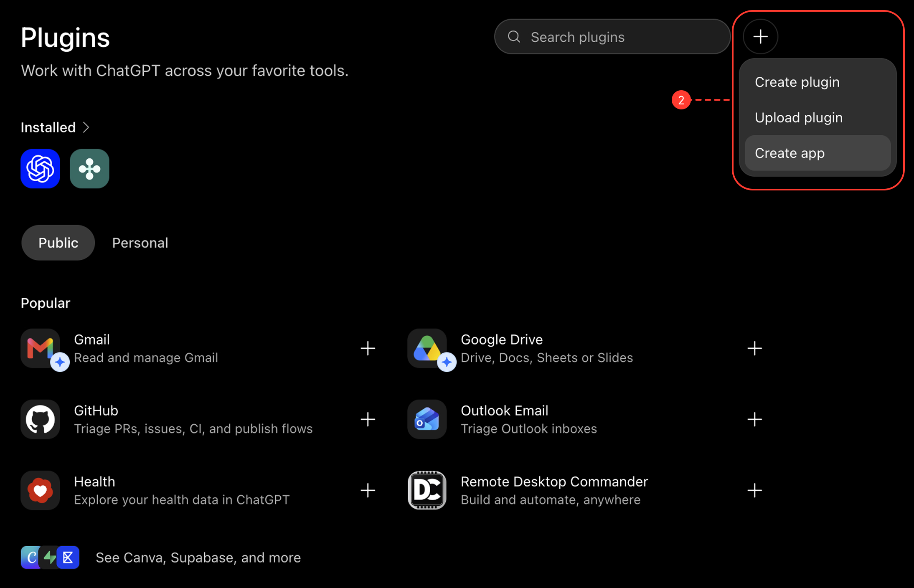Screen dimensions: 914x588
Task: Click the Gmail app icon
Action: click(x=40, y=348)
